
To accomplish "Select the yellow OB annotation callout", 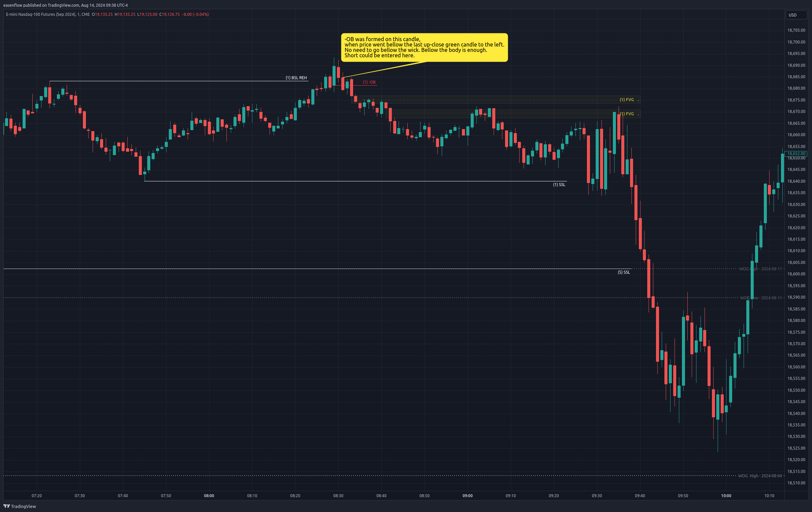I will click(x=424, y=47).
